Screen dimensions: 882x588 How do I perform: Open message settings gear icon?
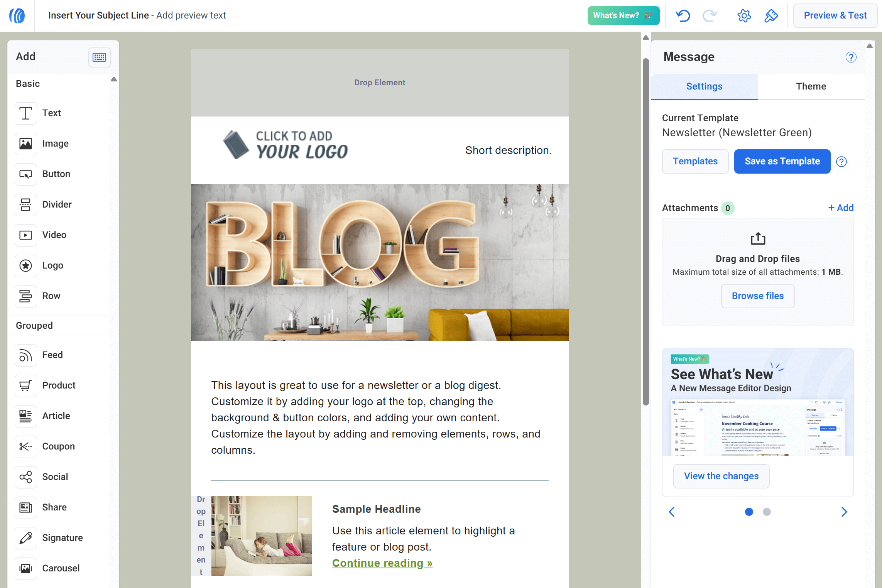pyautogui.click(x=744, y=15)
